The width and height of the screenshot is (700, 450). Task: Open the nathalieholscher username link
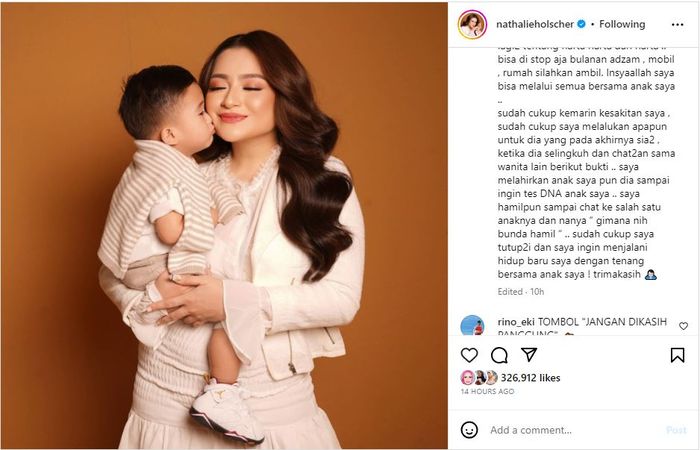point(535,24)
